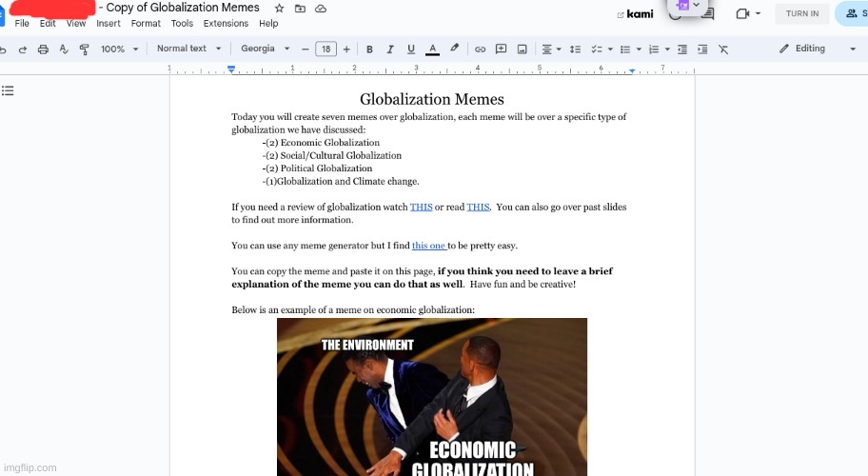The image size is (868, 476).
Task: Open with Kami button
Action: (x=636, y=14)
